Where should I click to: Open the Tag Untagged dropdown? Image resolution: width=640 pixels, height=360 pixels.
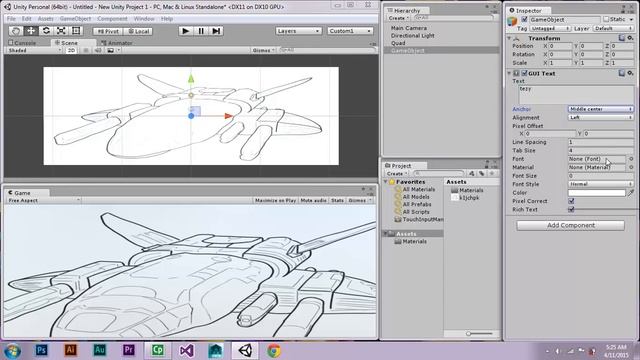click(550, 28)
